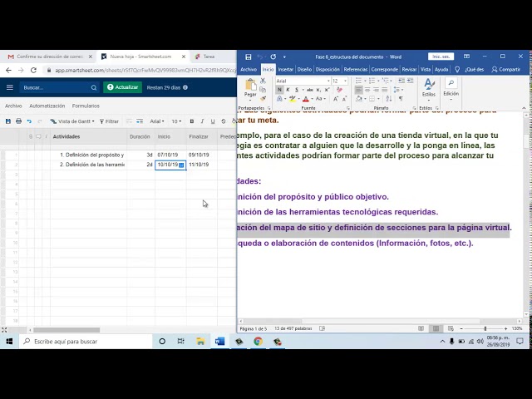Open Word font name dropdown Arial
Viewport: 532px width, 399px height.
click(328, 81)
